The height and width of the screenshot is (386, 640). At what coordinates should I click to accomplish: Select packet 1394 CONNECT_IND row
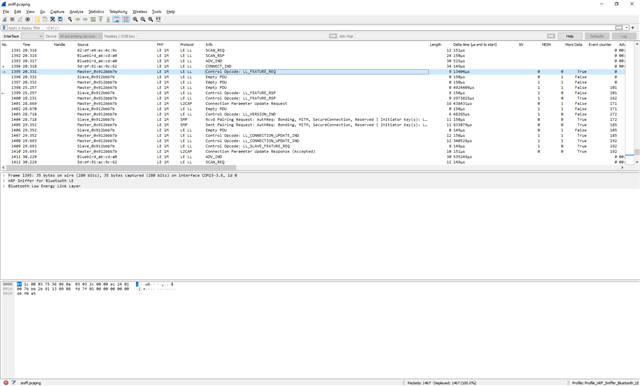313,67
